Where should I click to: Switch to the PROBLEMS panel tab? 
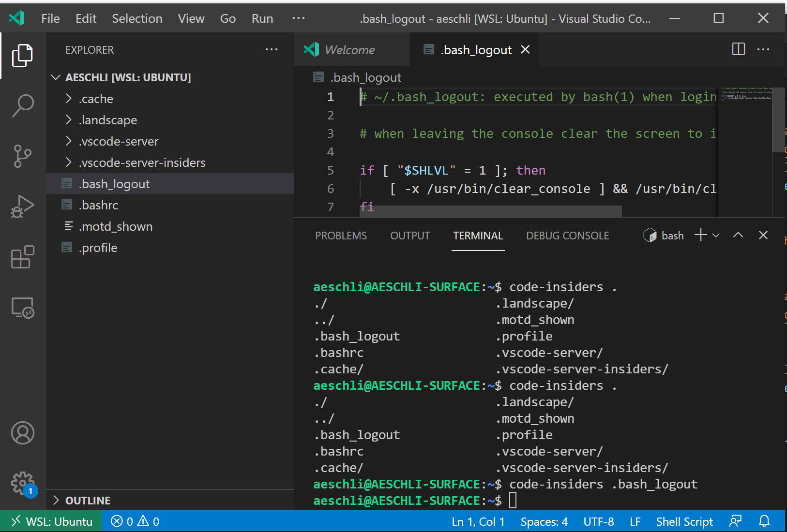tap(341, 236)
